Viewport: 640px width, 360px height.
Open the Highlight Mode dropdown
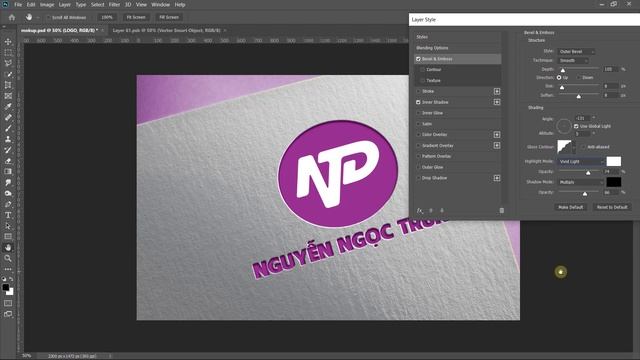tap(580, 162)
